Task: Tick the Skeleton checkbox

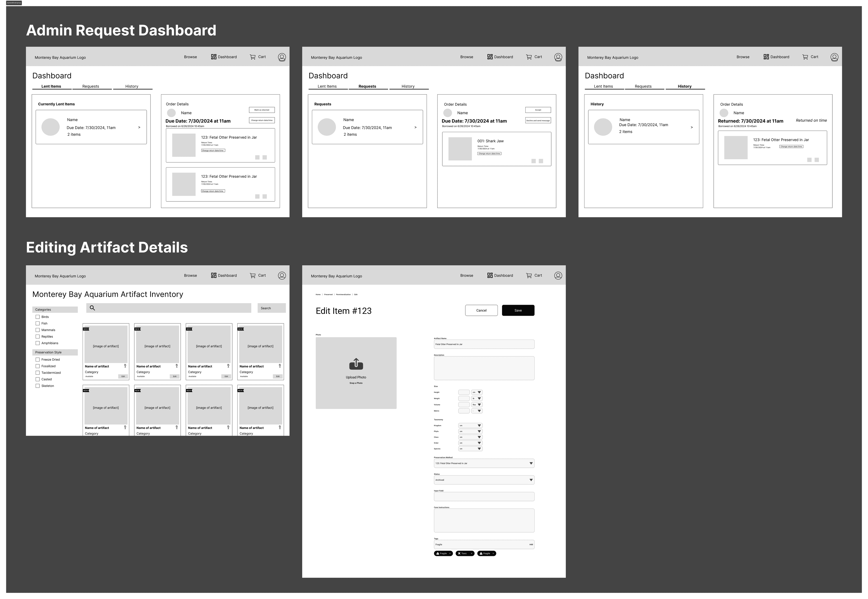Action: (x=38, y=386)
